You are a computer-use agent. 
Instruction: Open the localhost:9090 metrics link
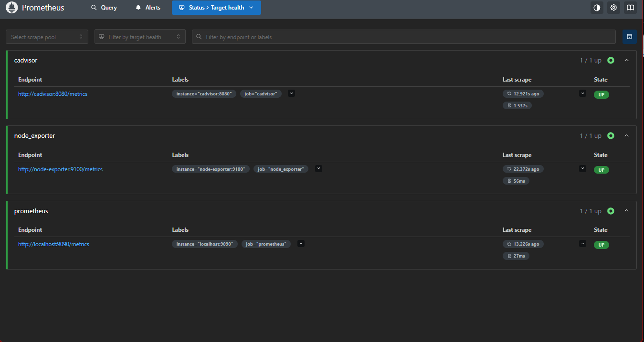click(53, 244)
